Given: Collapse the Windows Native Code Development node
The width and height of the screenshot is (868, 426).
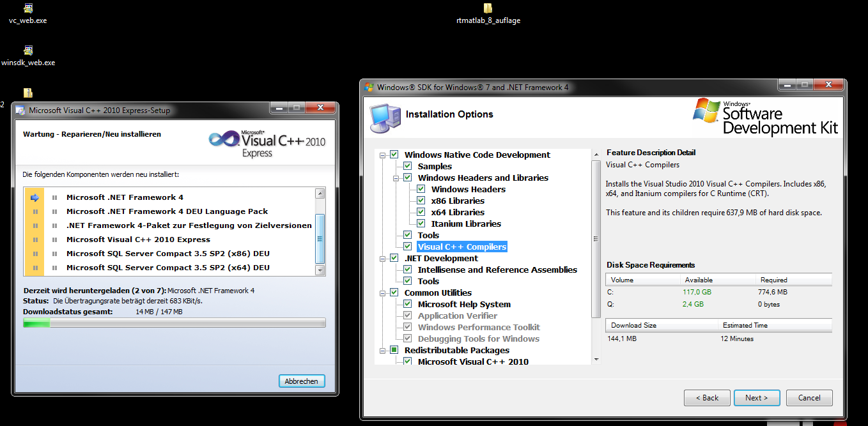Looking at the screenshot, I should [383, 155].
